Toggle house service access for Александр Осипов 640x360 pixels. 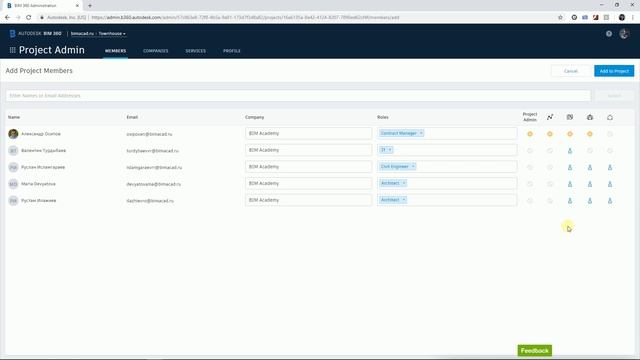tap(610, 134)
